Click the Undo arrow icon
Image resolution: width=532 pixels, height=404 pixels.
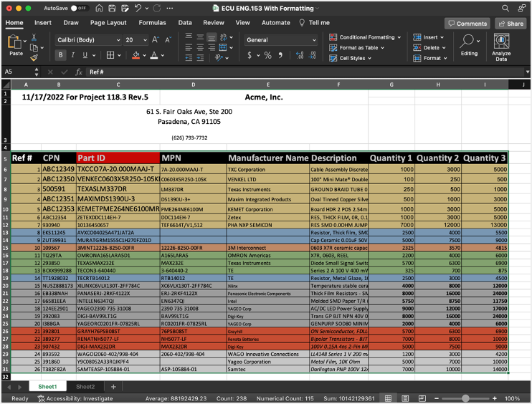coord(138,8)
